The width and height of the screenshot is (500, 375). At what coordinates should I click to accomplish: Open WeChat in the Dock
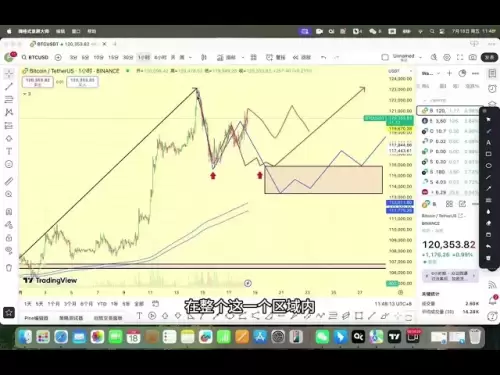(322, 337)
